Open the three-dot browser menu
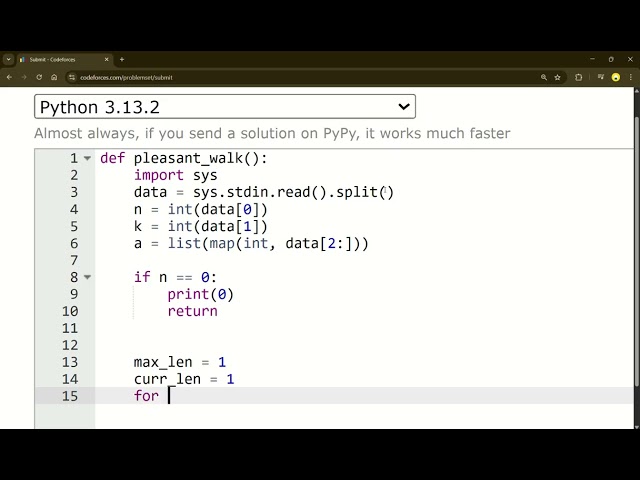Image resolution: width=640 pixels, height=480 pixels. (631, 77)
